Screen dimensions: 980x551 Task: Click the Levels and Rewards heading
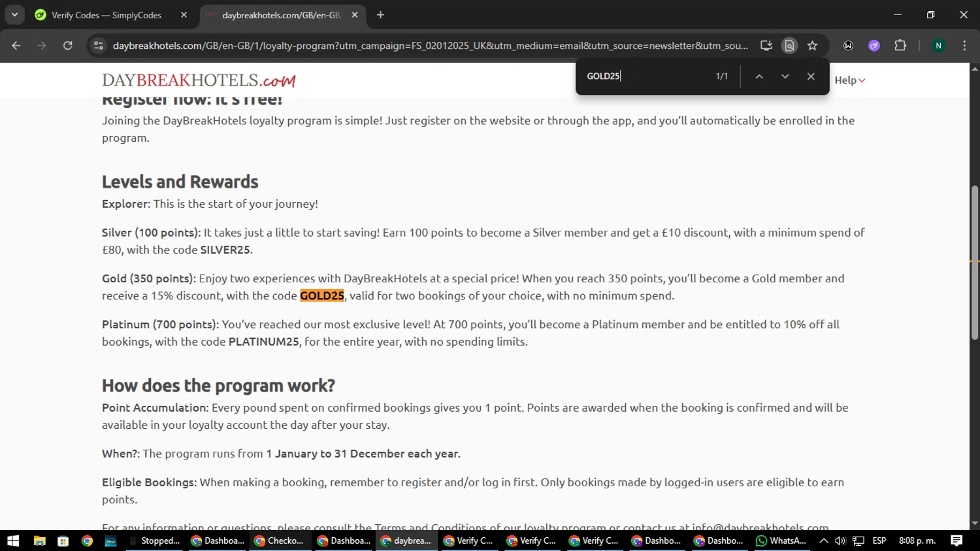[180, 182]
